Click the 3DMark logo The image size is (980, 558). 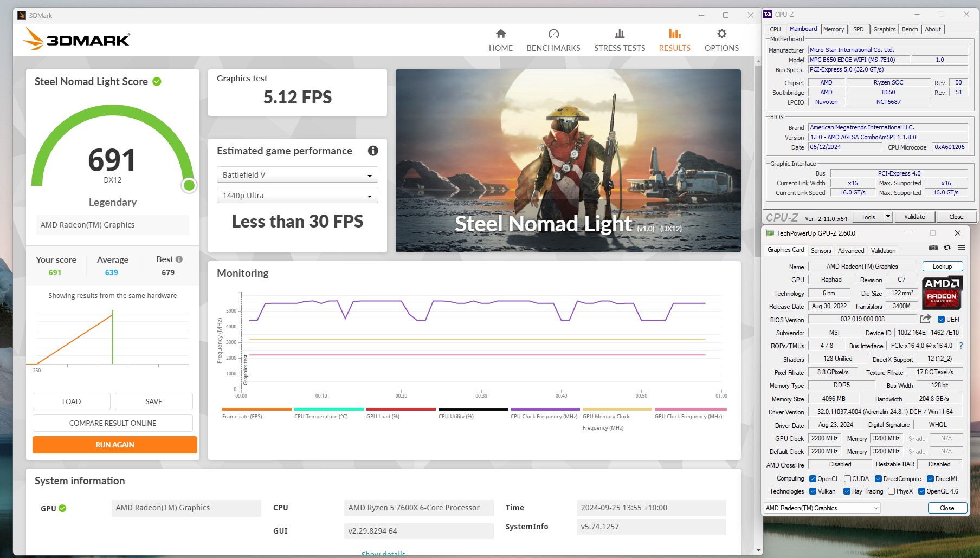[x=76, y=40]
